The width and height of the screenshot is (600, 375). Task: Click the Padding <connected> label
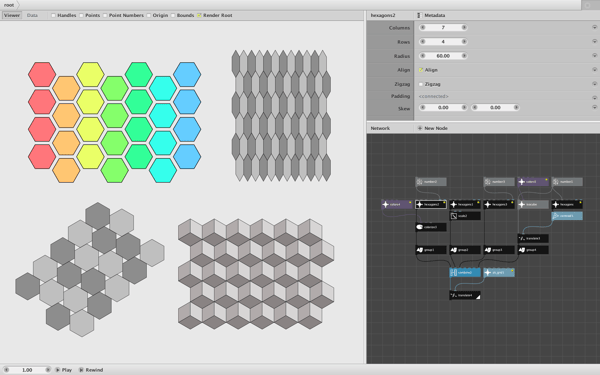click(x=434, y=96)
